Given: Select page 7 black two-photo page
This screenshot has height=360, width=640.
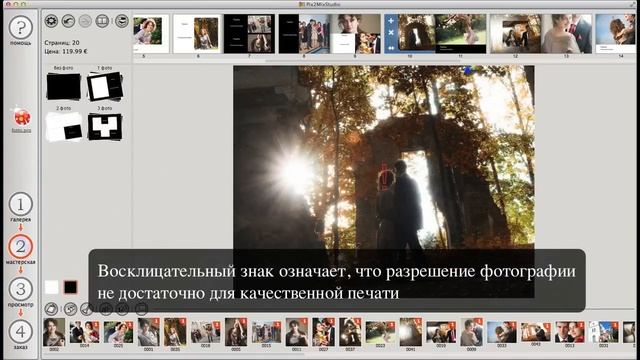Looking at the screenshot, I should tap(249, 33).
